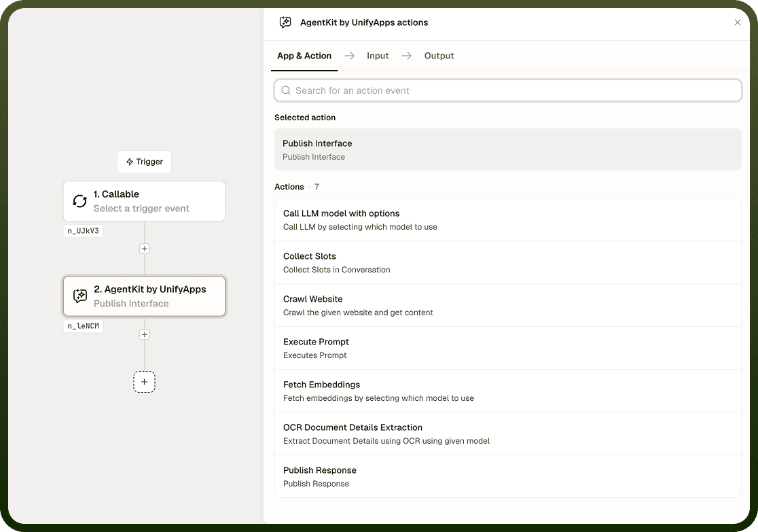Viewport: 758px width, 532px height.
Task: Click the Selected action heading
Action: 305,118
